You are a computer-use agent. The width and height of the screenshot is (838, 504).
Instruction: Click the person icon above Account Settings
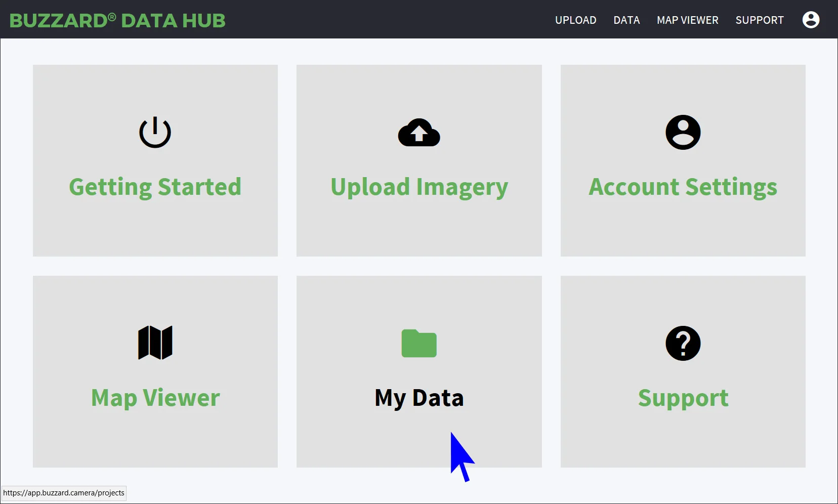(x=683, y=133)
